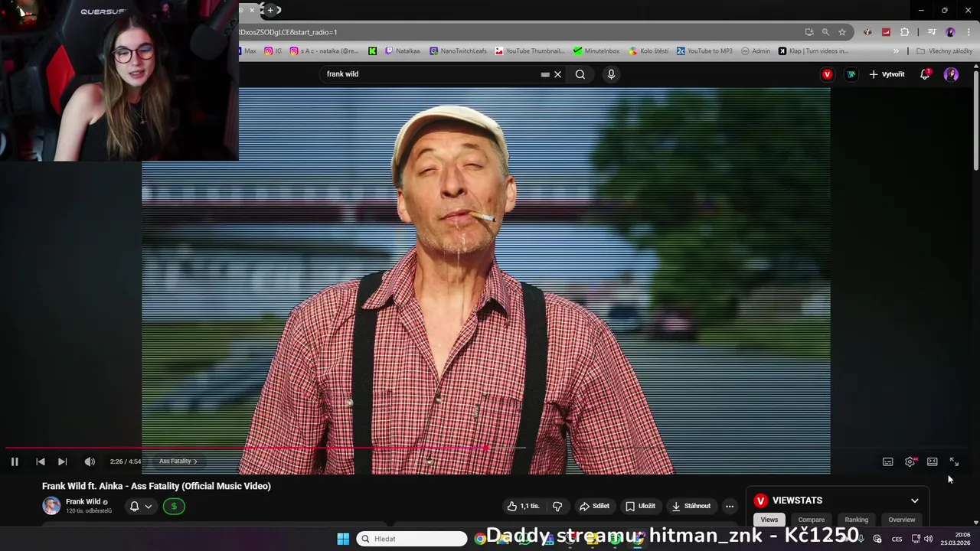This screenshot has height=551, width=980.
Task: Open the Klap Turn videos bookmark
Action: tap(814, 51)
